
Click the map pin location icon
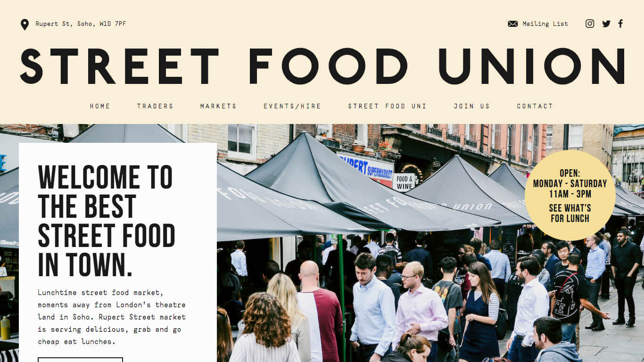[x=25, y=25]
